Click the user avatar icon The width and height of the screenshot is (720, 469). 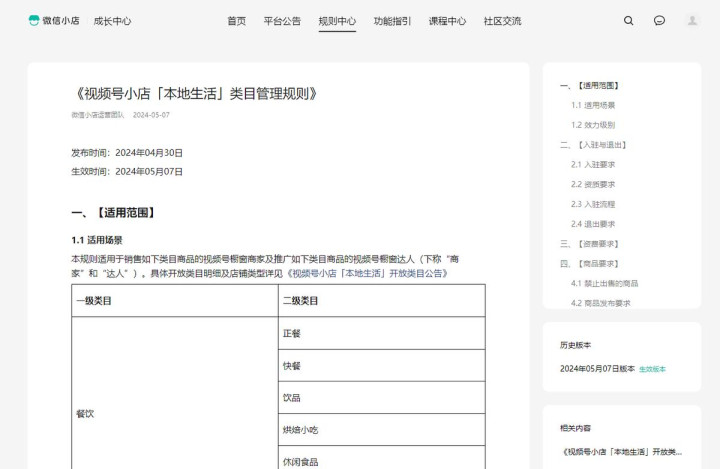[x=692, y=21]
